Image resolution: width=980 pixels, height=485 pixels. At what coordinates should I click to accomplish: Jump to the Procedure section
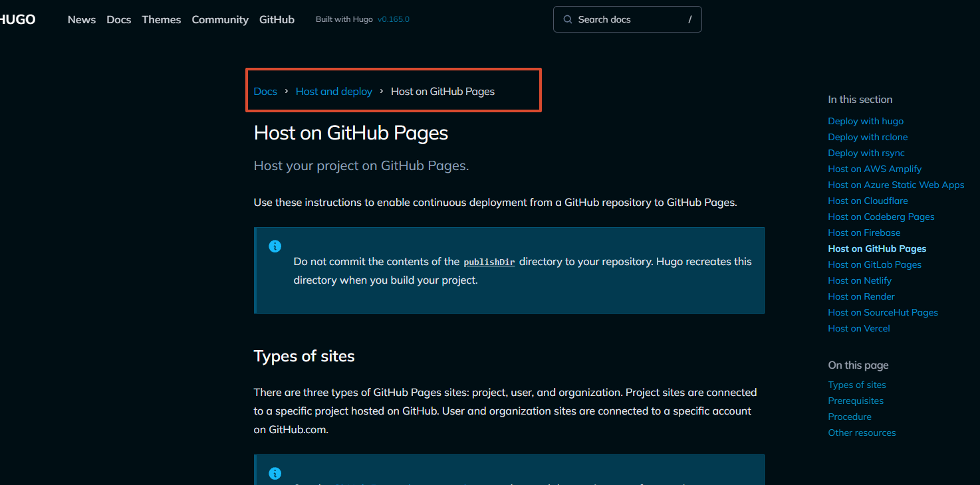(x=850, y=417)
